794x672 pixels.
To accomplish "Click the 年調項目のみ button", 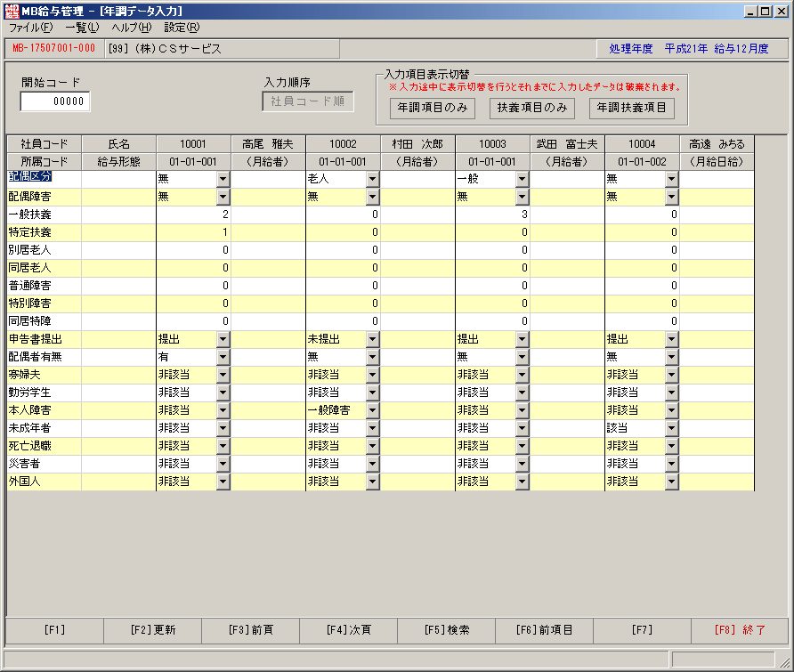I will coord(433,108).
